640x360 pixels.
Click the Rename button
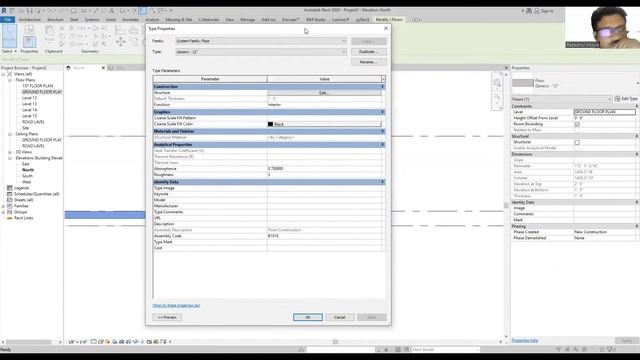[368, 62]
